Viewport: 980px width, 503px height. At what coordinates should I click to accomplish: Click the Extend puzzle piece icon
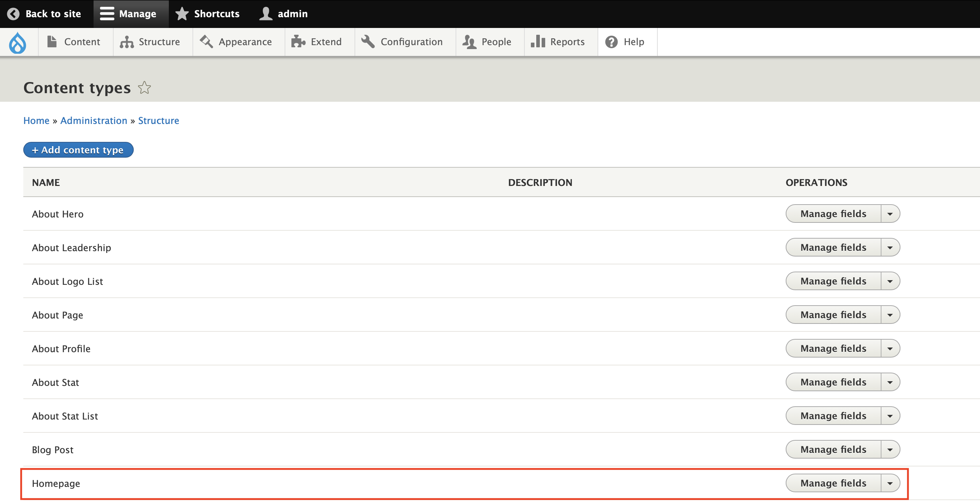click(298, 42)
